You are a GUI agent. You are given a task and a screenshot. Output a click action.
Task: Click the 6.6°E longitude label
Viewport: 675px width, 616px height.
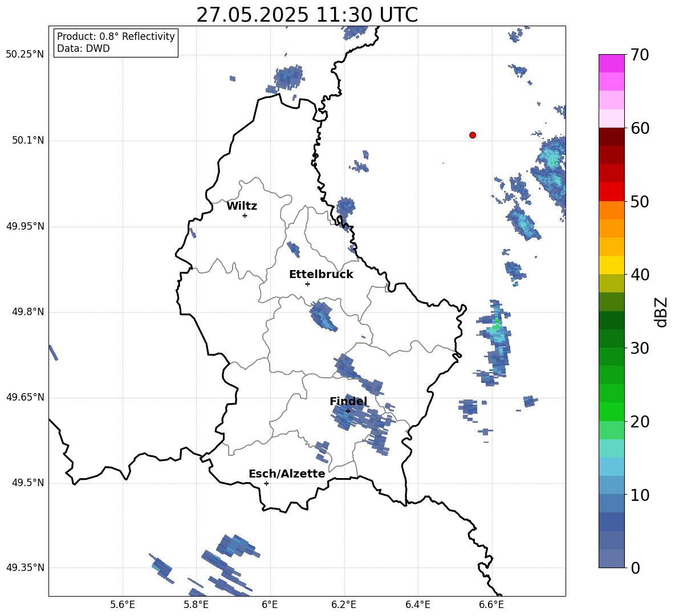coord(491,605)
